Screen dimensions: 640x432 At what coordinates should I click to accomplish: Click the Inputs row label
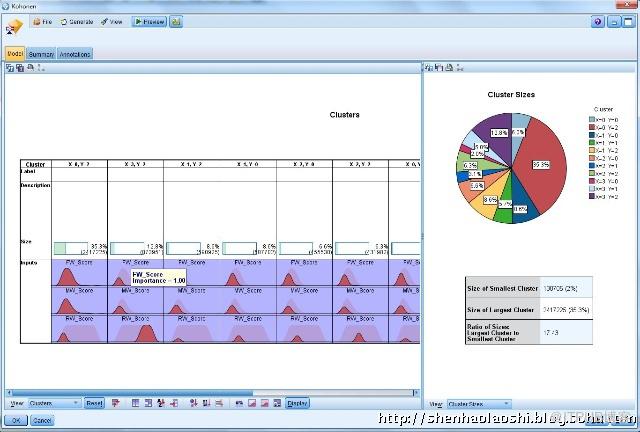(29, 263)
